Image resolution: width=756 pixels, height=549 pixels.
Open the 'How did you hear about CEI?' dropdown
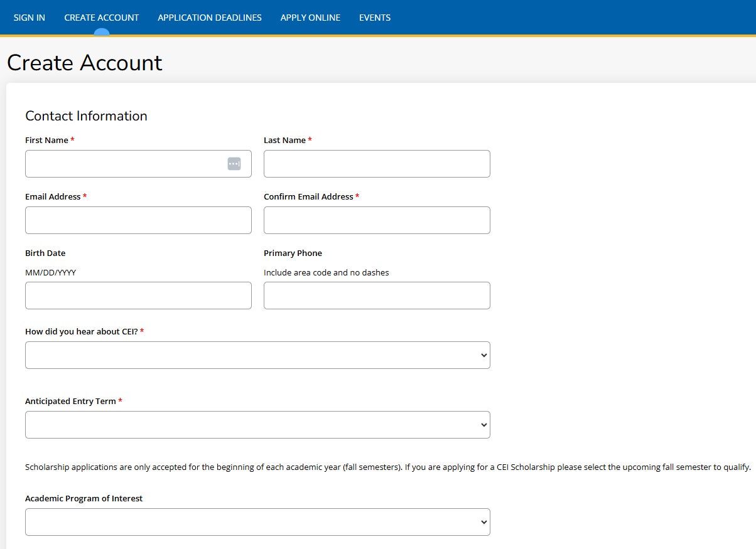(x=256, y=354)
